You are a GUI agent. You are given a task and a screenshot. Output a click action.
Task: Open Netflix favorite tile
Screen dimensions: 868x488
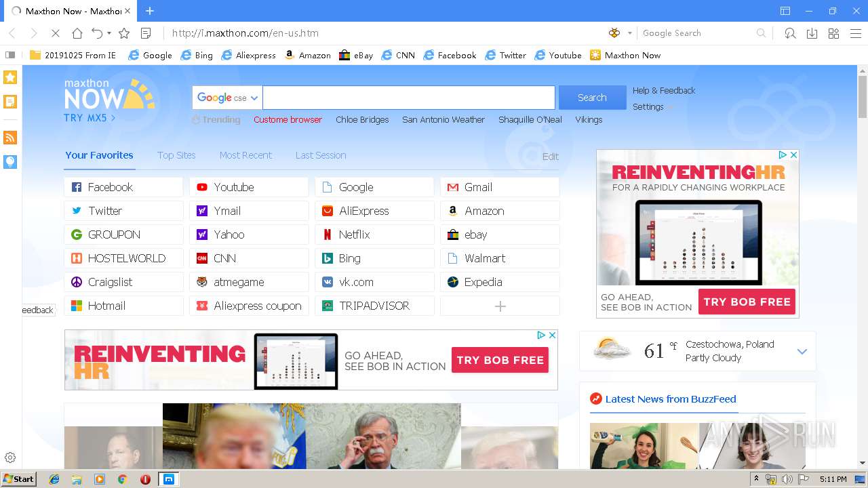pos(374,235)
